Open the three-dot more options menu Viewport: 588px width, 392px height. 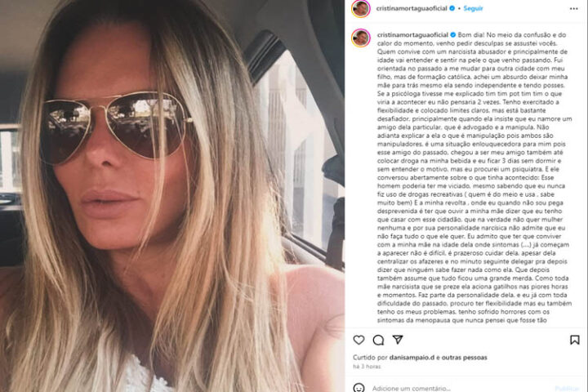pos(574,9)
